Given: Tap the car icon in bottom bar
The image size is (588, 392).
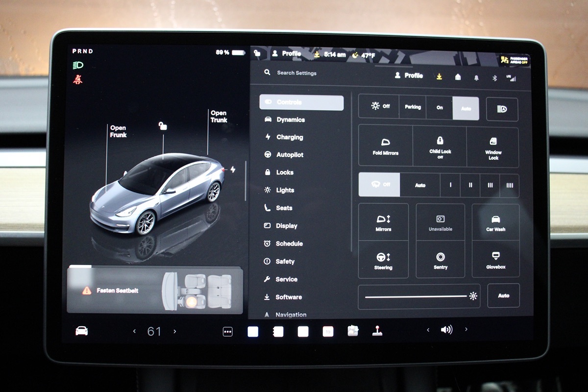Looking at the screenshot, I should point(81,331).
